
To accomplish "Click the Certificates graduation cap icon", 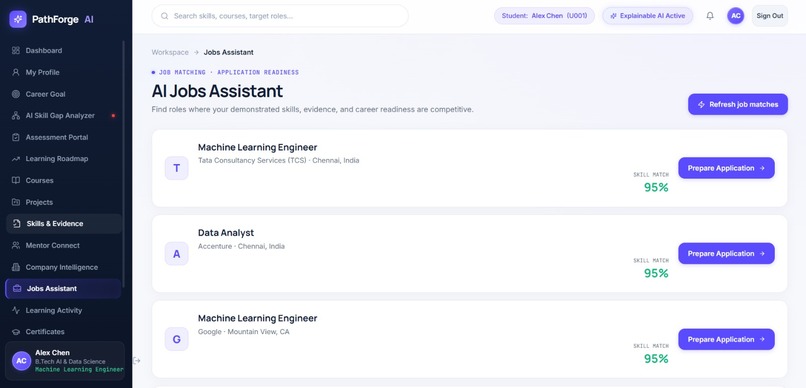I will 16,332.
